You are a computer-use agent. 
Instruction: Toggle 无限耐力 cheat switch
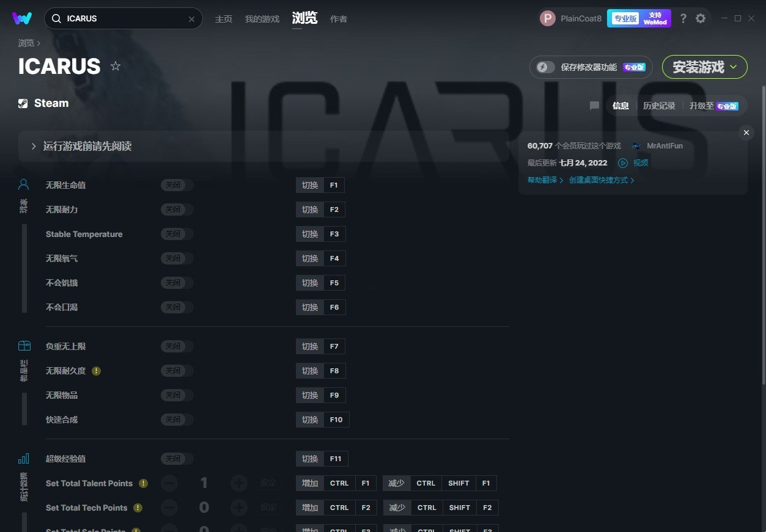click(x=177, y=210)
